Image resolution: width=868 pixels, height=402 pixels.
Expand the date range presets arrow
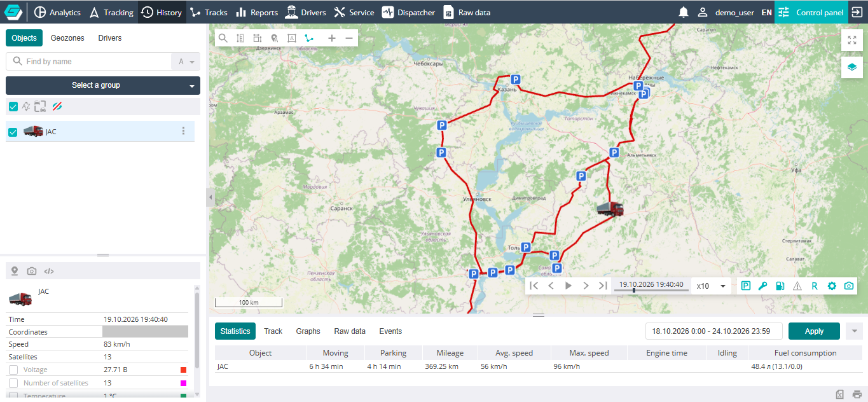[x=855, y=331]
